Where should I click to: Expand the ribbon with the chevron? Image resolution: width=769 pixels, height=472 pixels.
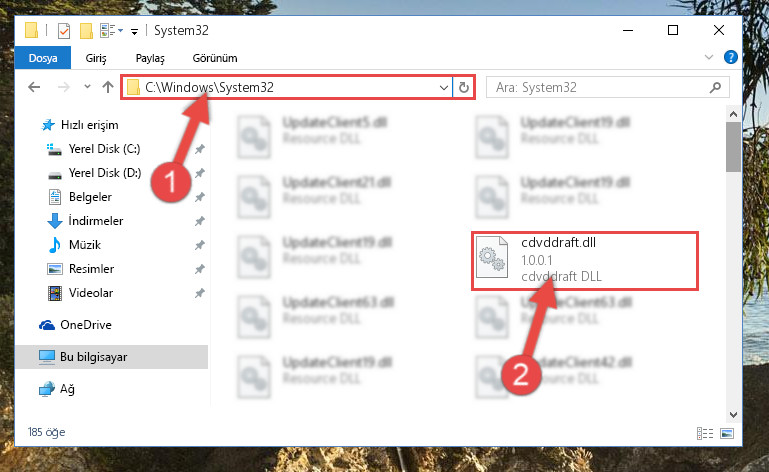pos(709,57)
